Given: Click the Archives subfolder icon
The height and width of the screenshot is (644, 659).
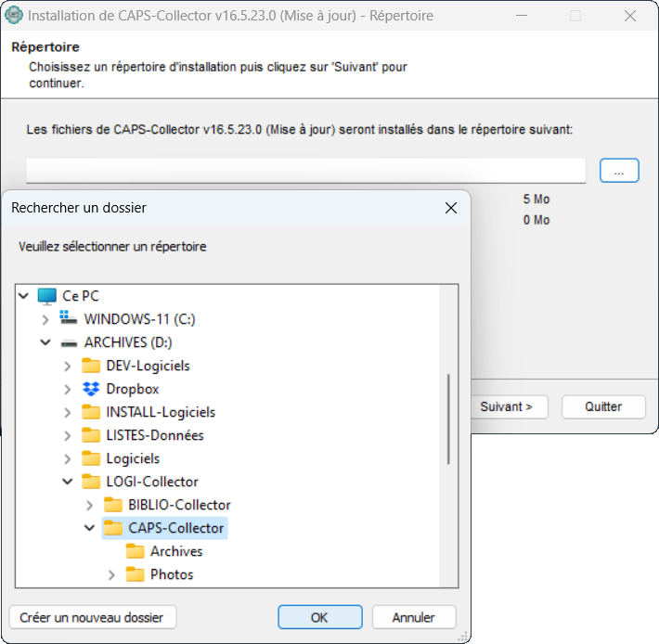Looking at the screenshot, I should 135,551.
